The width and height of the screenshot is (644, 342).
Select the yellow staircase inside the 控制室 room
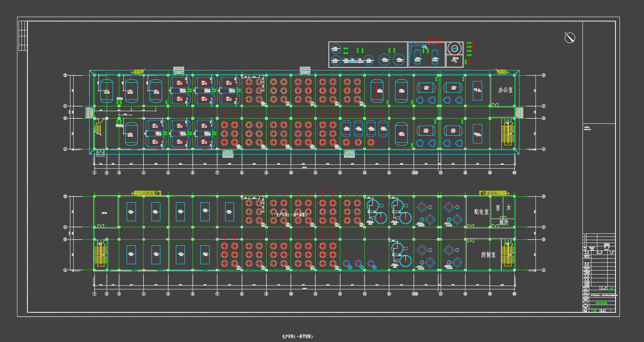508,253
